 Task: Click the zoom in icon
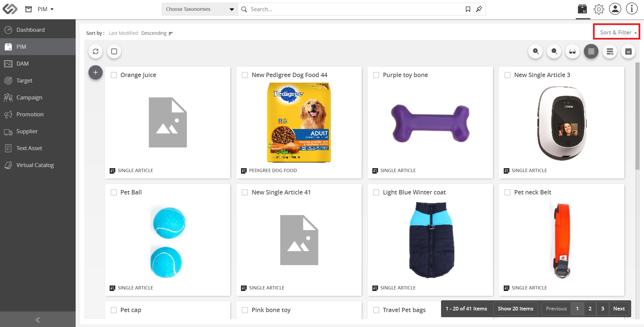(x=536, y=51)
